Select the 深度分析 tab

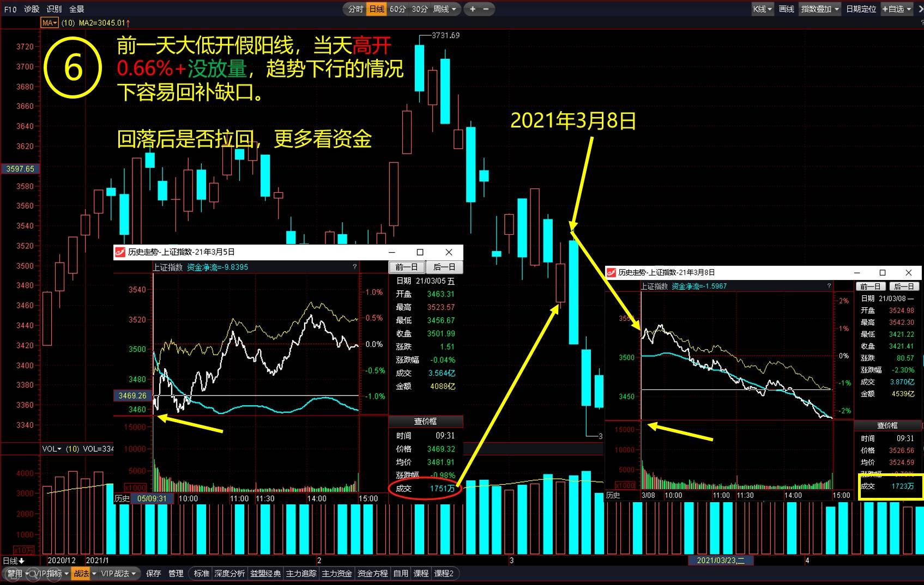point(230,574)
